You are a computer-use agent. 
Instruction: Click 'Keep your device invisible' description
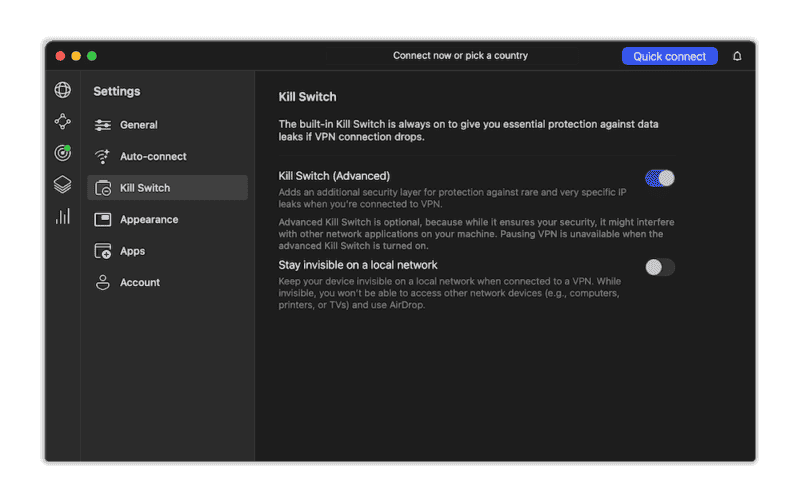coord(449,293)
